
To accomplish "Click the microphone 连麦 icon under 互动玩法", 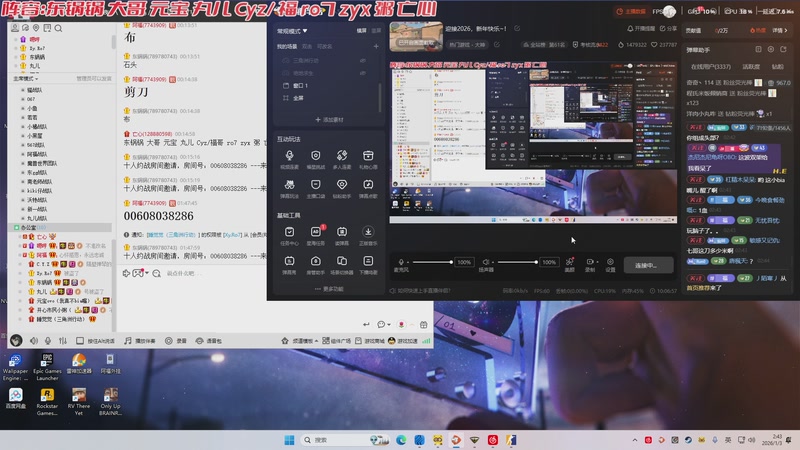I will 289,156.
